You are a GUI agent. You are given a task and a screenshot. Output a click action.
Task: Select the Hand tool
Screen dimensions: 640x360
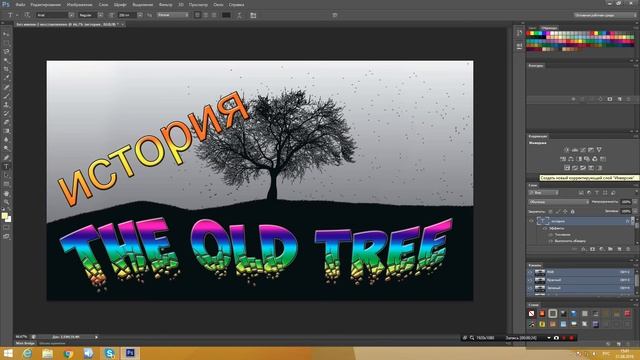click(x=6, y=193)
